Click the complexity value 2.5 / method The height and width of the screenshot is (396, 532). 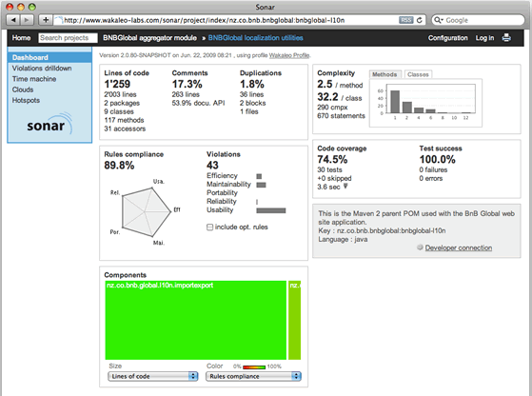coord(340,84)
